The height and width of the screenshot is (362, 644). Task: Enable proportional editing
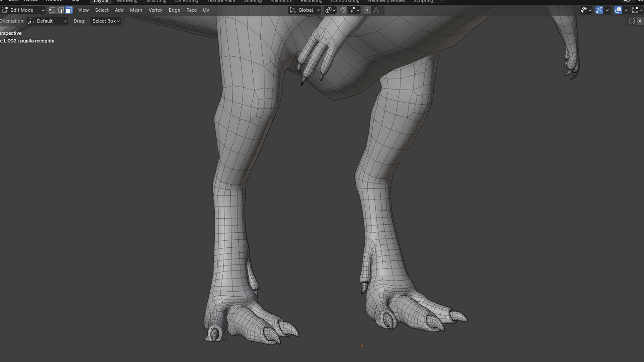tap(367, 10)
